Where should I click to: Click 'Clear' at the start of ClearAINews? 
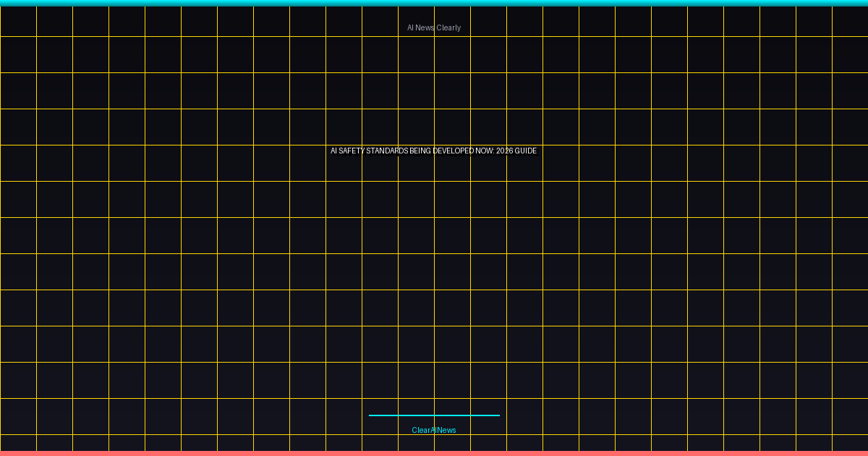421,431
